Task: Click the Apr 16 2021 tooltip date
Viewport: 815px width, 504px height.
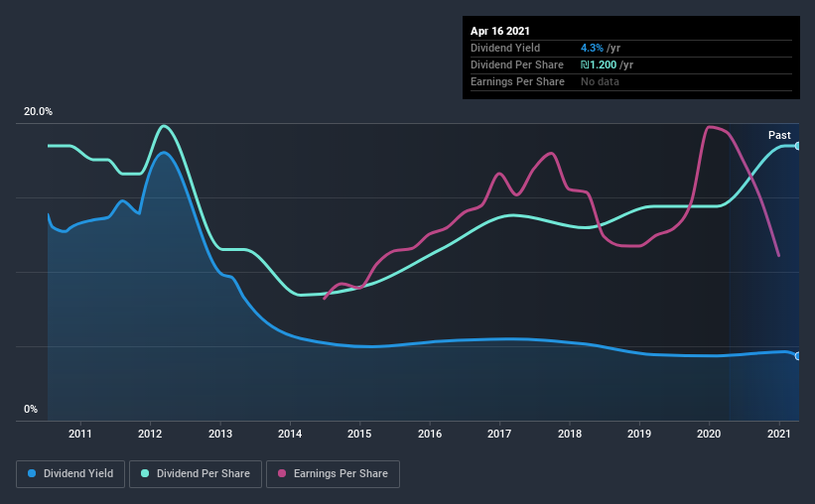Action: [500, 31]
